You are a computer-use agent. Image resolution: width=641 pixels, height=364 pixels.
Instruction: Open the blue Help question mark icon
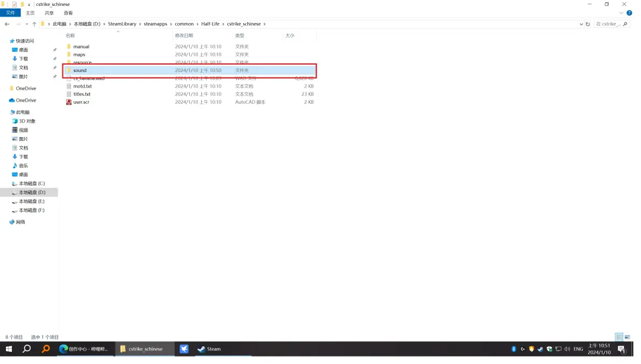629,13
